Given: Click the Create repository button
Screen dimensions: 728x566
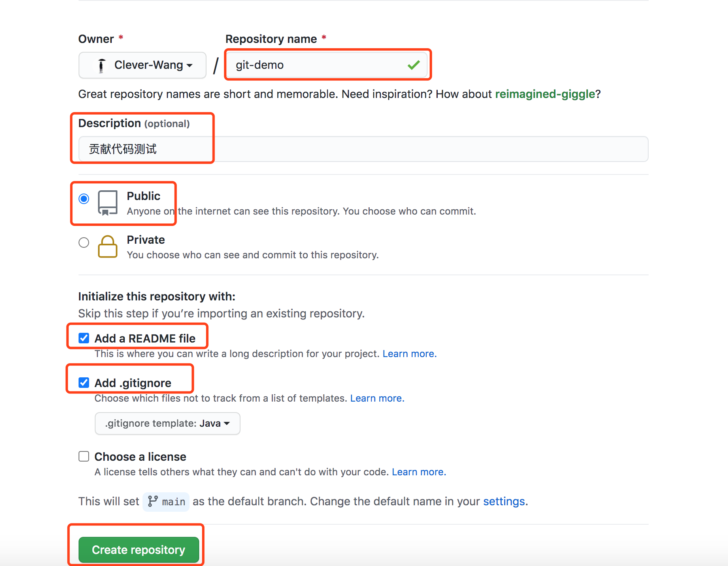Looking at the screenshot, I should [x=138, y=550].
